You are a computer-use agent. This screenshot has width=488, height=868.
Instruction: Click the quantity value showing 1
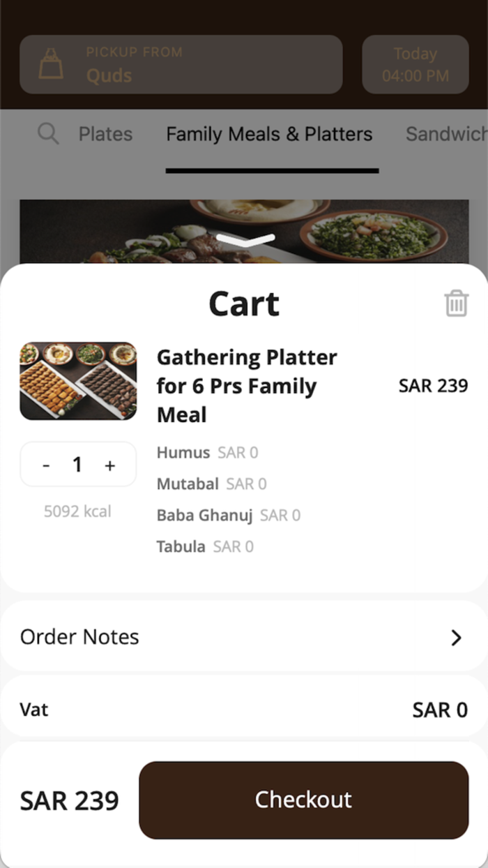coord(77,464)
